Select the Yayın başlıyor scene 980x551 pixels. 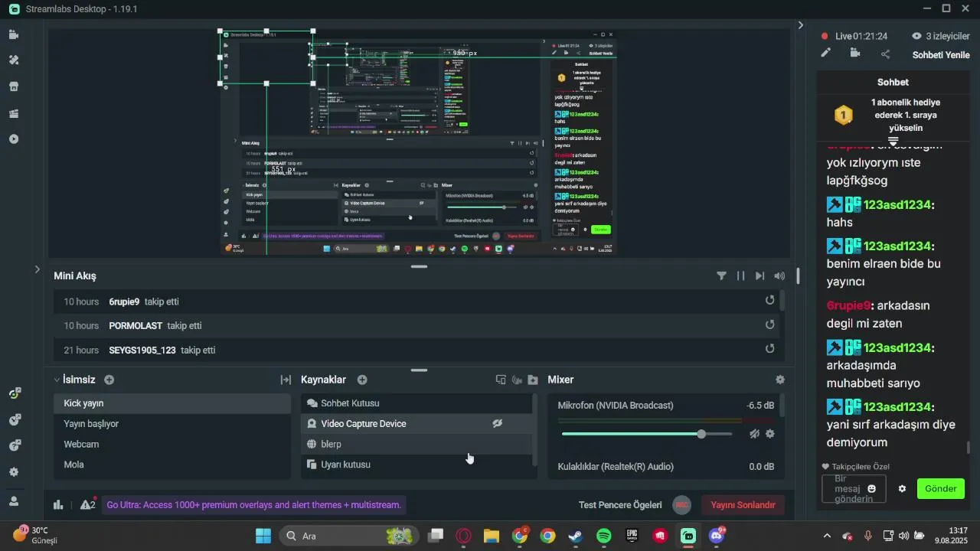coord(172,424)
